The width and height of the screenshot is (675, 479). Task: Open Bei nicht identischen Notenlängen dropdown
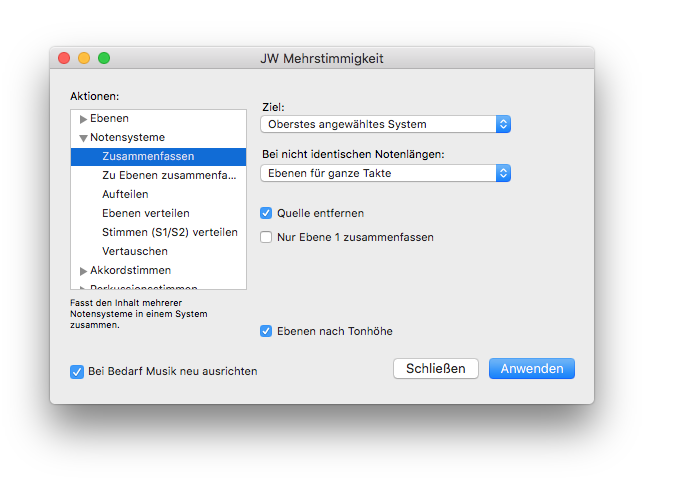coord(385,173)
